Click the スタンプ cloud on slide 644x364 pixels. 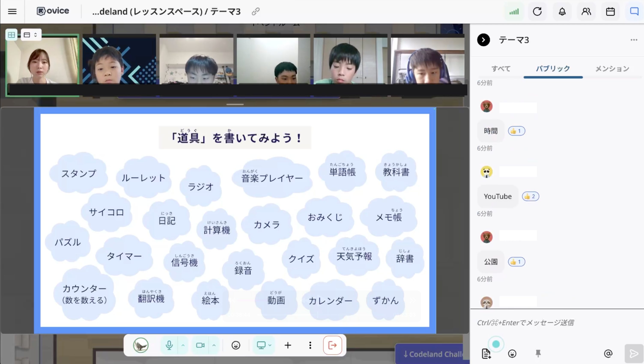tap(79, 173)
